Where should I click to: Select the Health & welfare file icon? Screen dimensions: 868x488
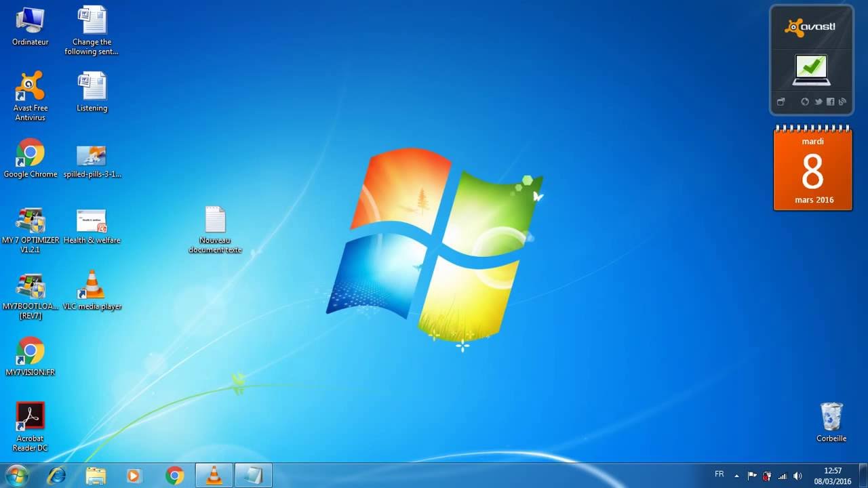point(92,227)
